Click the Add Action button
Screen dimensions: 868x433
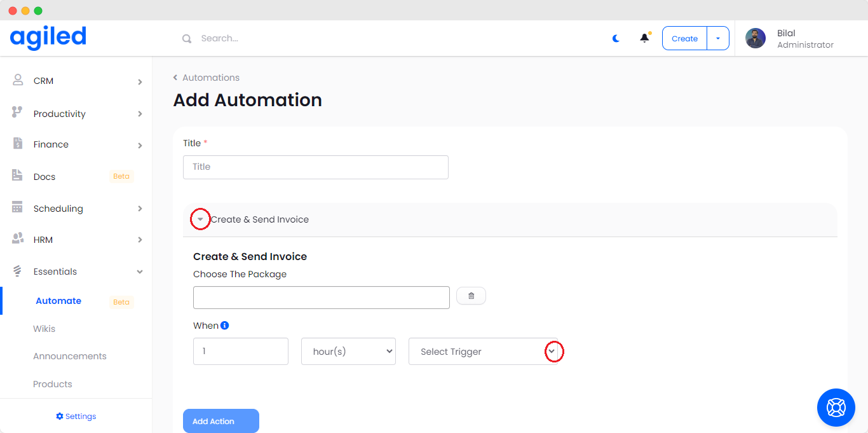tap(220, 421)
